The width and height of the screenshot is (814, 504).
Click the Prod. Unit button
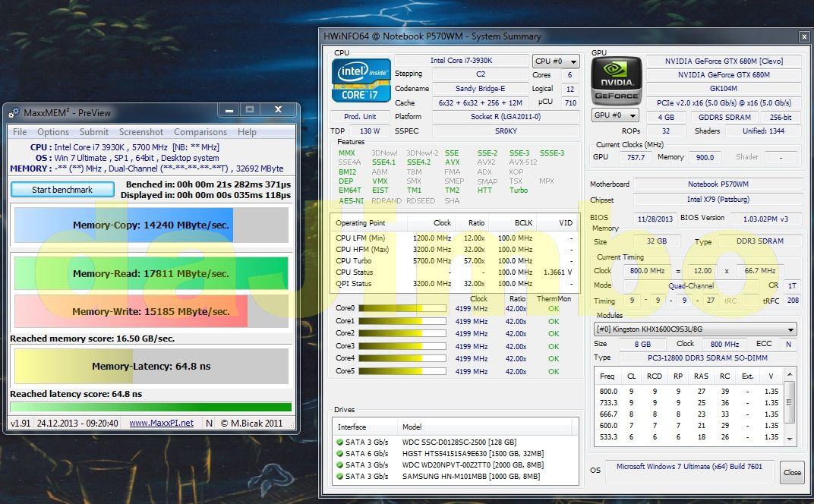(360, 116)
